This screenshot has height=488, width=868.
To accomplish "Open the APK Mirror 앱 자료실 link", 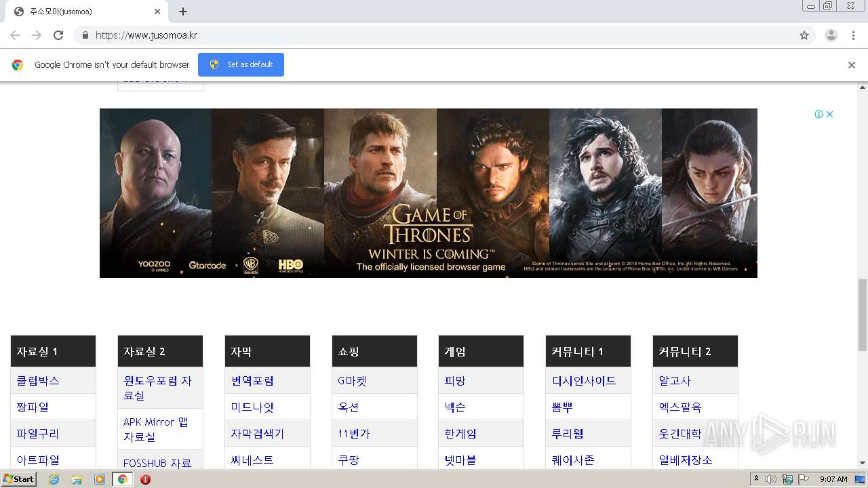I will click(156, 429).
